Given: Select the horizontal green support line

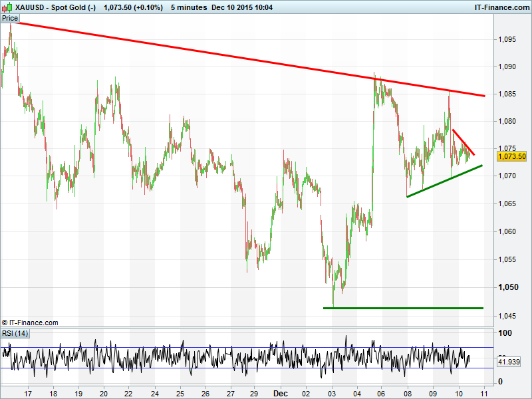Looking at the screenshot, I should tap(403, 308).
